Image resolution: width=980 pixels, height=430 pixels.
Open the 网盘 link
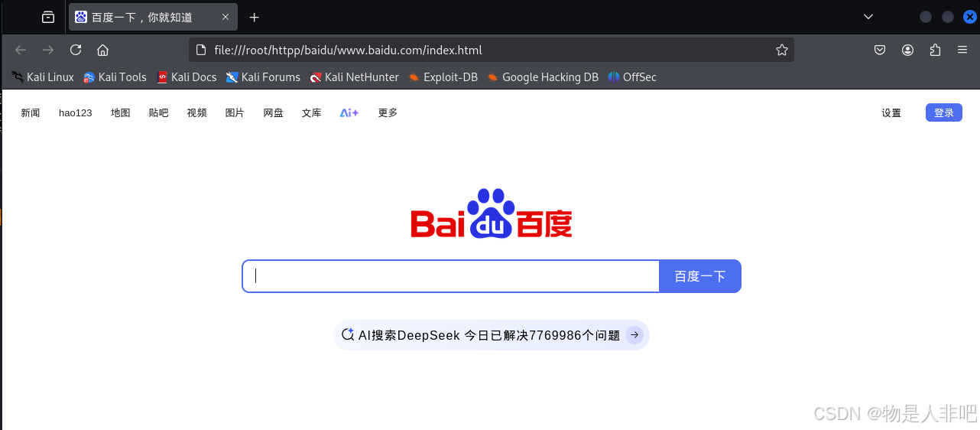274,112
